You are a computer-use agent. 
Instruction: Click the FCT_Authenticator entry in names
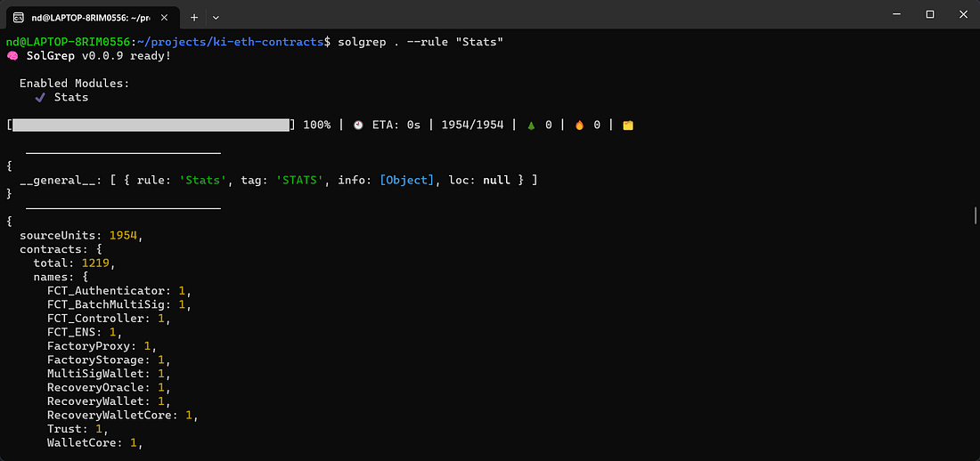pos(107,291)
